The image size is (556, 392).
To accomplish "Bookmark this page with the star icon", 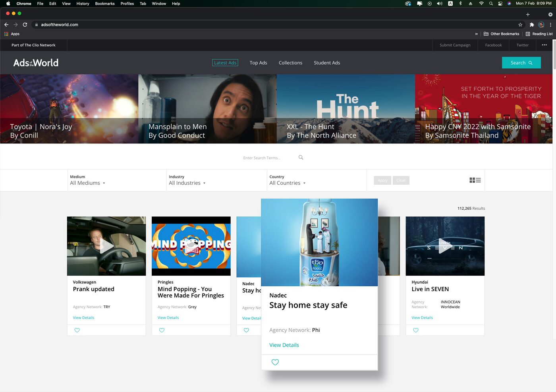I will [x=520, y=25].
